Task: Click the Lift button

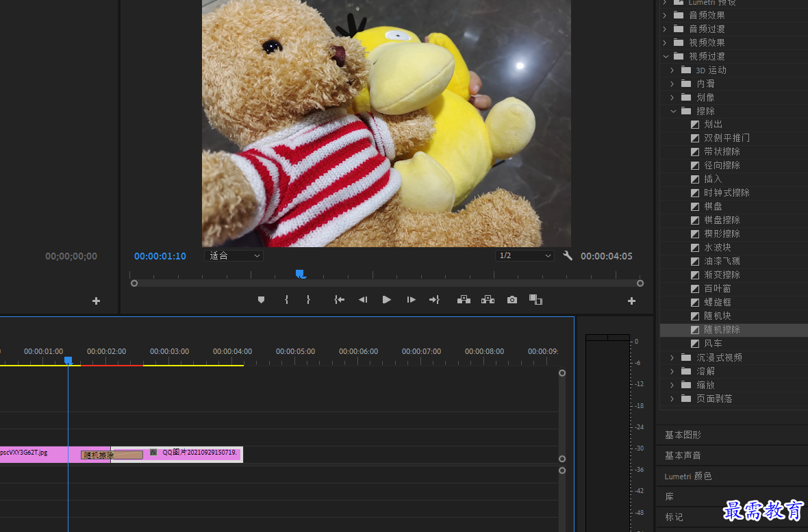Action: tap(464, 299)
